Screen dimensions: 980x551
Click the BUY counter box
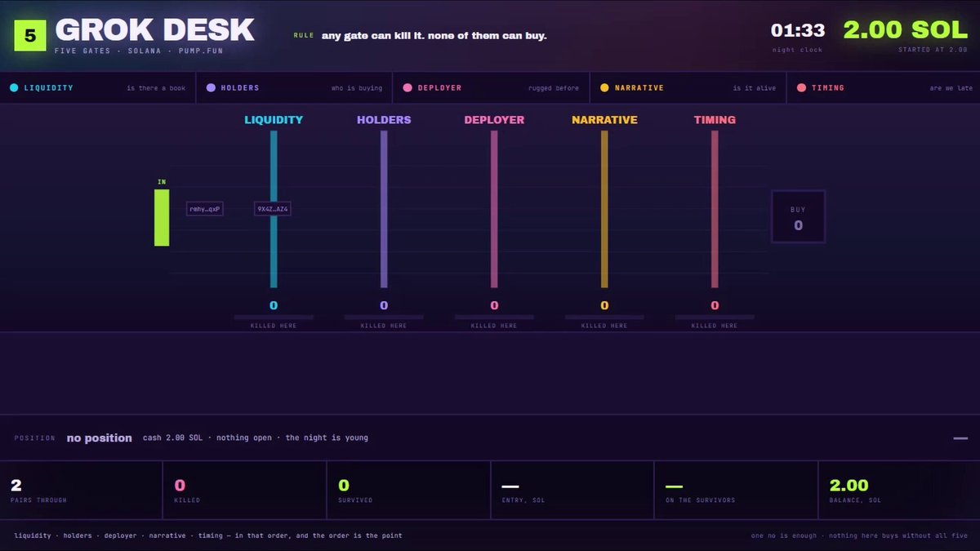coord(798,217)
